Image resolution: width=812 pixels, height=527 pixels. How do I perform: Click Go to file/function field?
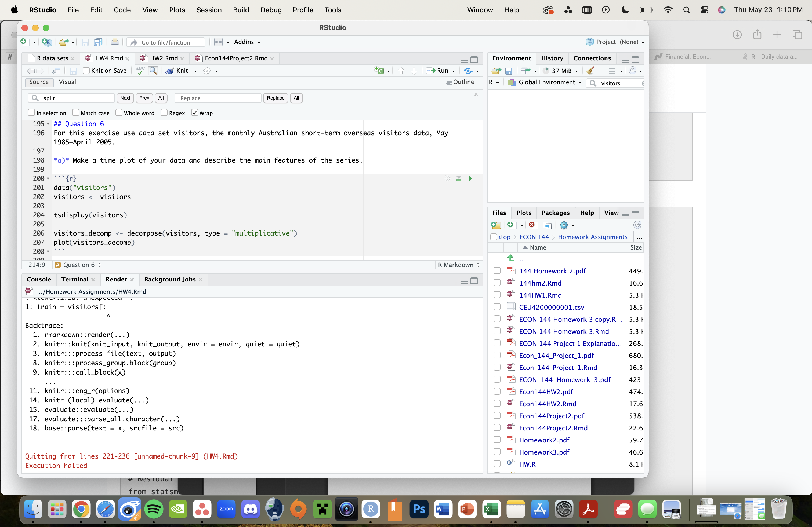coord(166,42)
